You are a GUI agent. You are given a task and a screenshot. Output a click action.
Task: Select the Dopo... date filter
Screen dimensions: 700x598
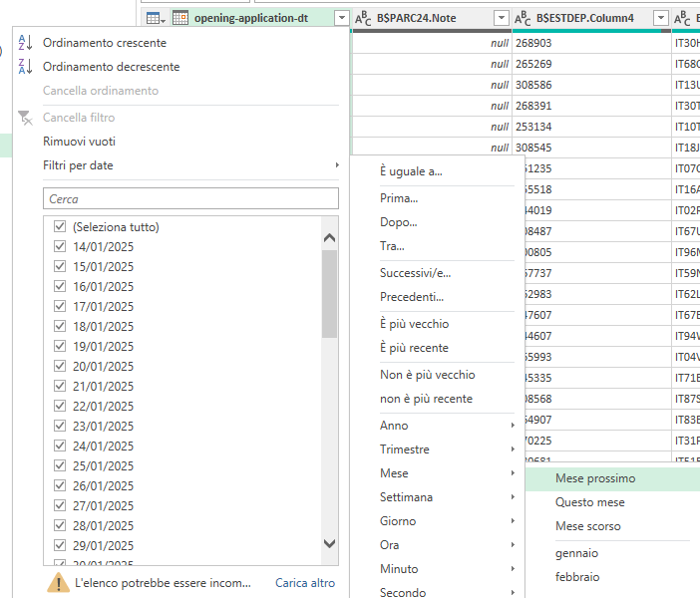click(399, 222)
